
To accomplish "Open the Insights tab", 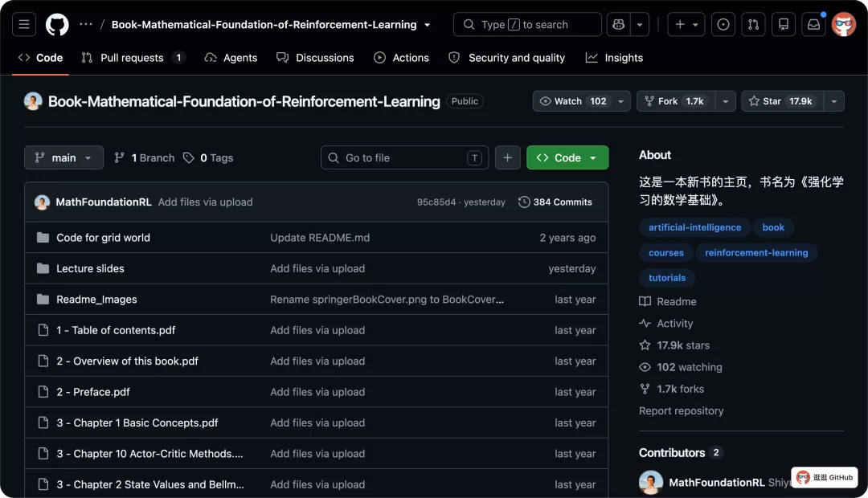I will point(614,58).
